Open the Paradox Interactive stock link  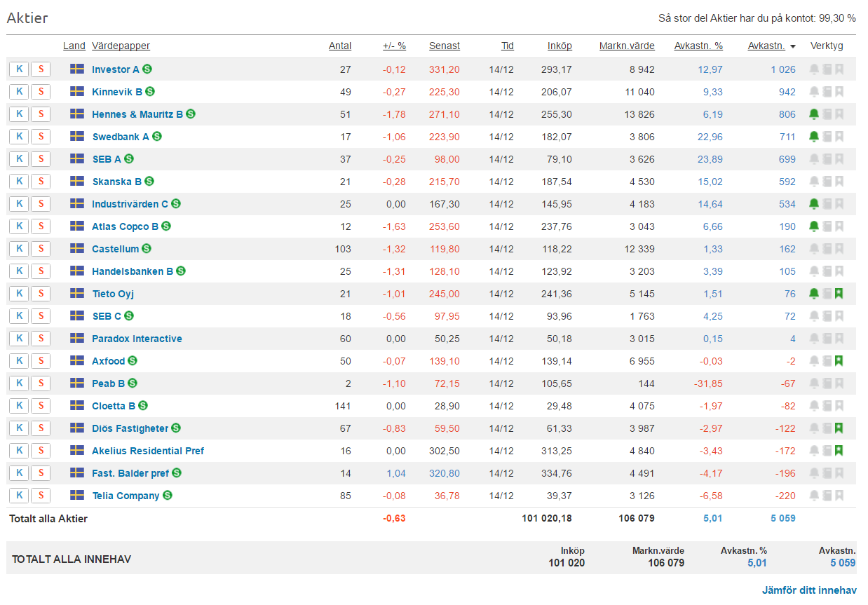pos(137,339)
